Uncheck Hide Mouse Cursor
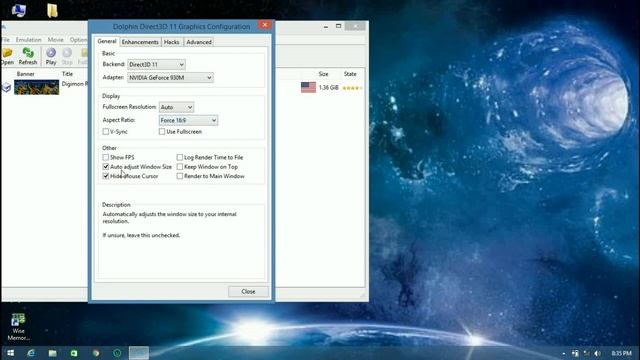Image resolution: width=640 pixels, height=360 pixels. coord(106,176)
